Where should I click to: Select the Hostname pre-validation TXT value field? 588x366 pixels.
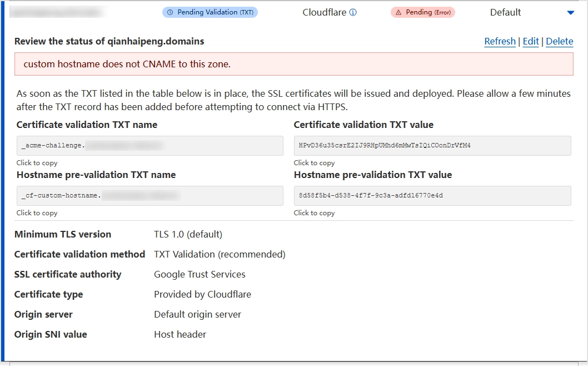[x=432, y=196]
